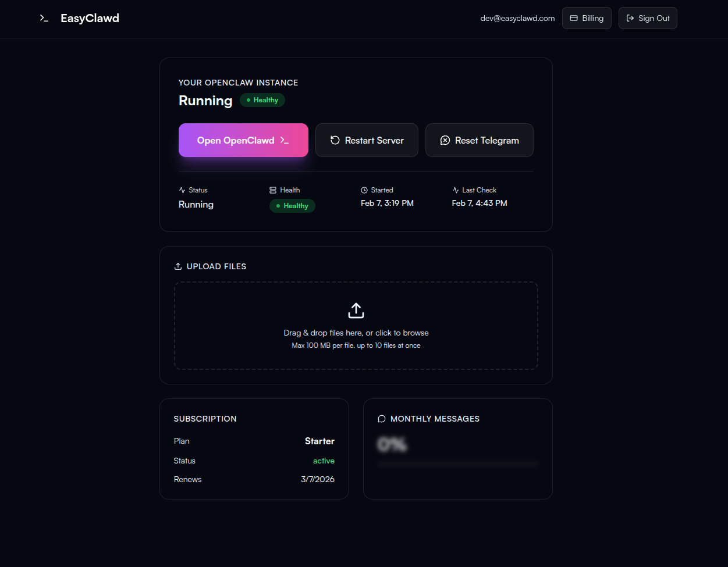Click the clock icon next to Started
728x567 pixels.
tap(364, 190)
